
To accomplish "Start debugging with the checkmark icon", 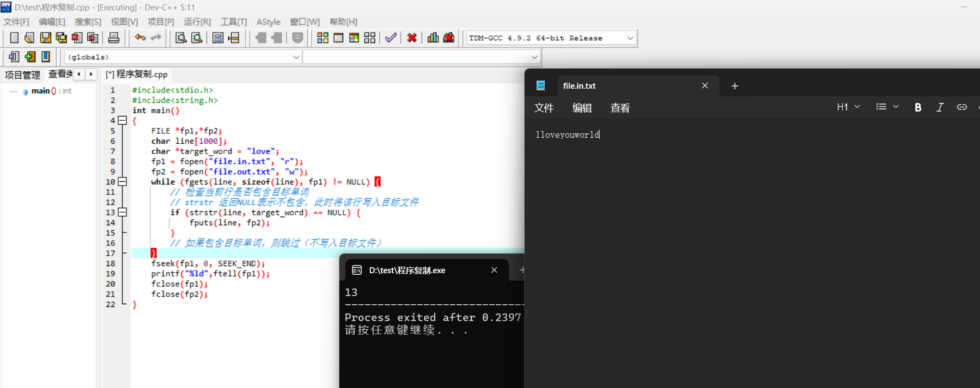I will (x=391, y=38).
